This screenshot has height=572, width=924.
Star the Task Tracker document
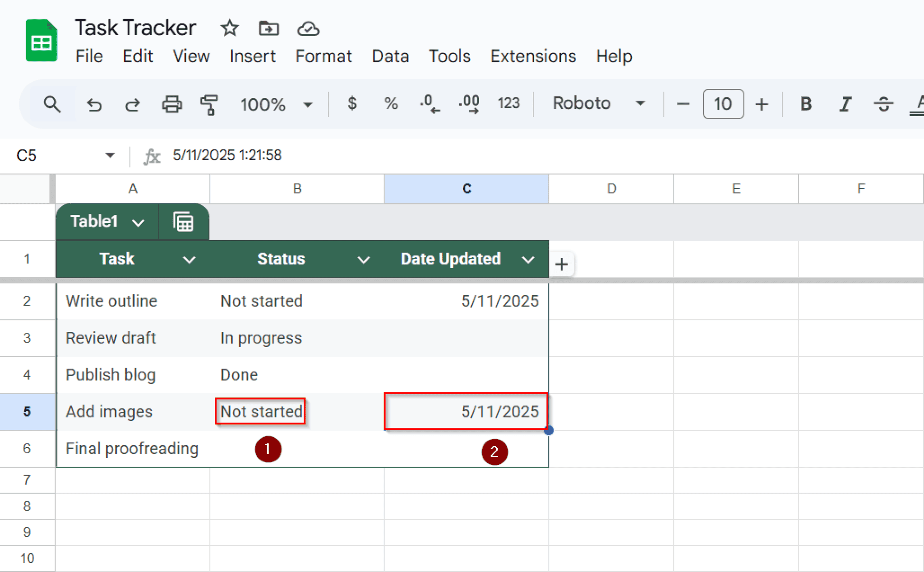click(229, 28)
